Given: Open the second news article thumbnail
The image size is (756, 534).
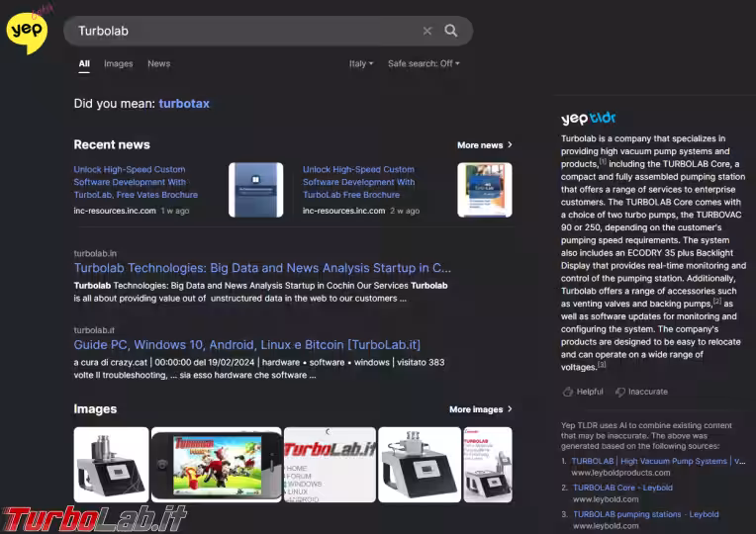Looking at the screenshot, I should pos(484,190).
